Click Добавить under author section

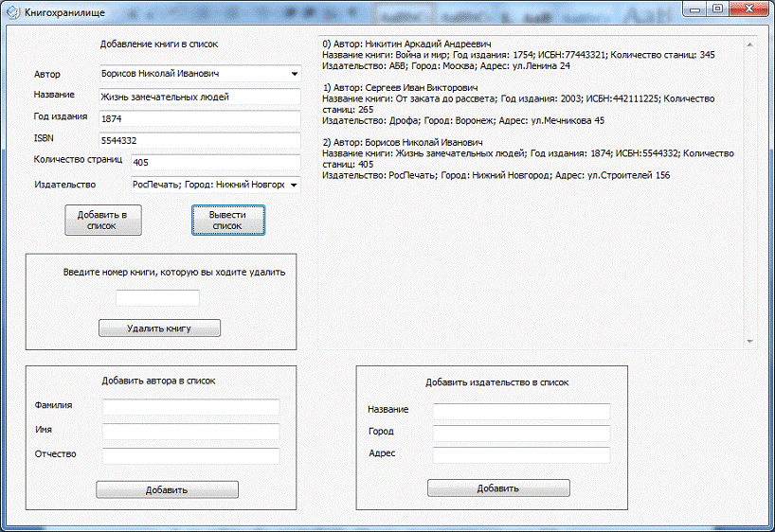point(167,489)
